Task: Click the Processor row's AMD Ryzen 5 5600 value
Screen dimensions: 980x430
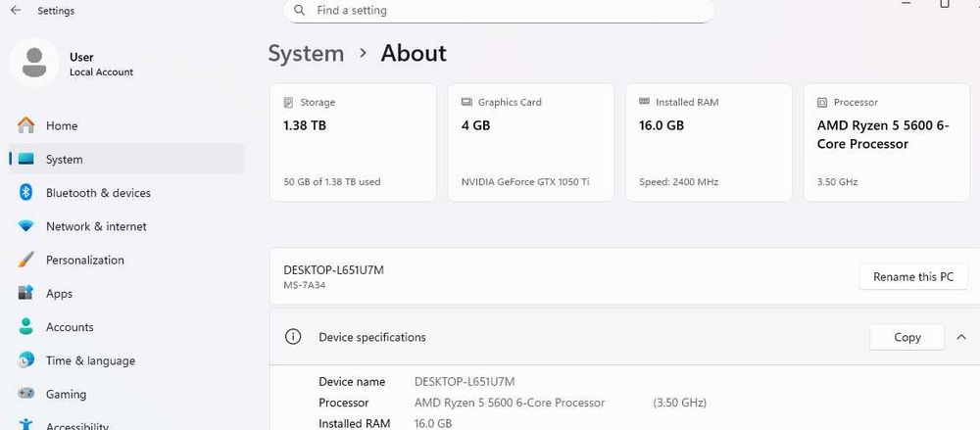Action: point(510,403)
